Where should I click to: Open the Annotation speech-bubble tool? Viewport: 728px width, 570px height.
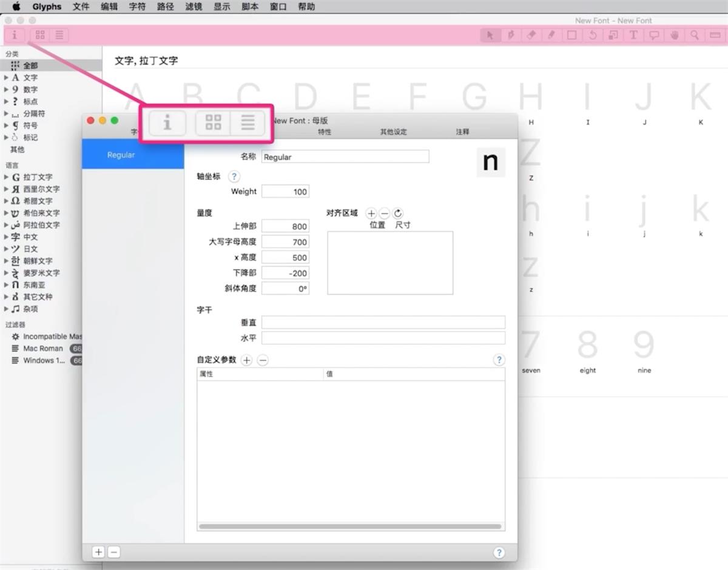point(654,35)
